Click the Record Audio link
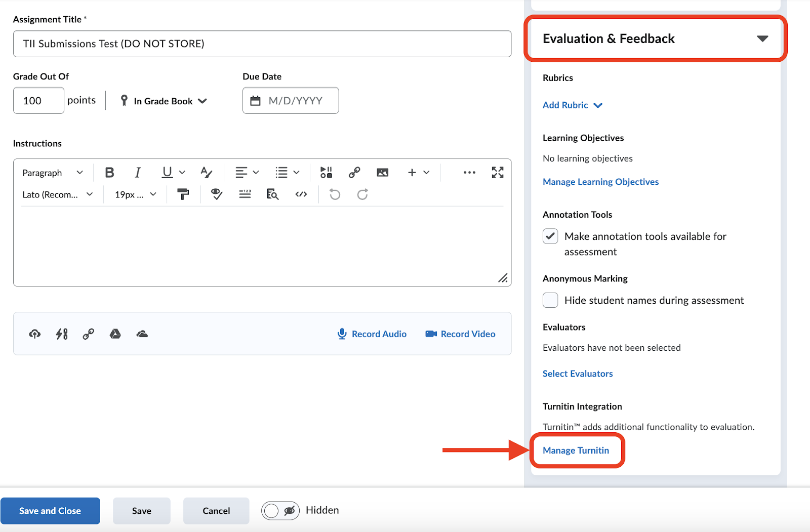 tap(372, 334)
